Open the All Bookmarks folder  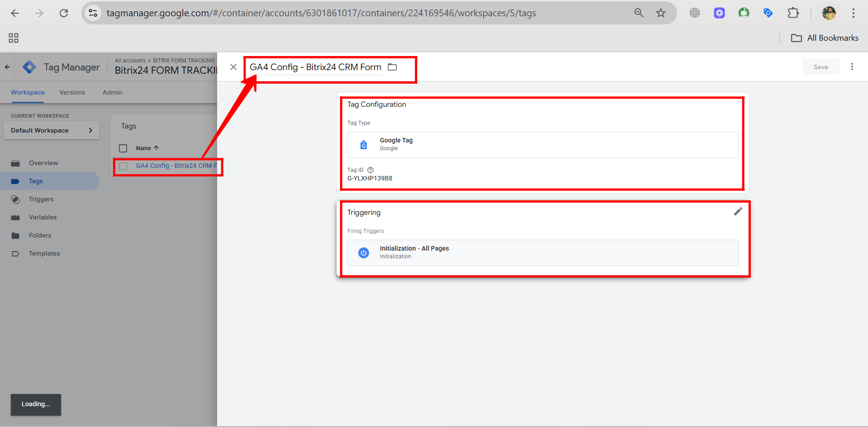point(825,38)
